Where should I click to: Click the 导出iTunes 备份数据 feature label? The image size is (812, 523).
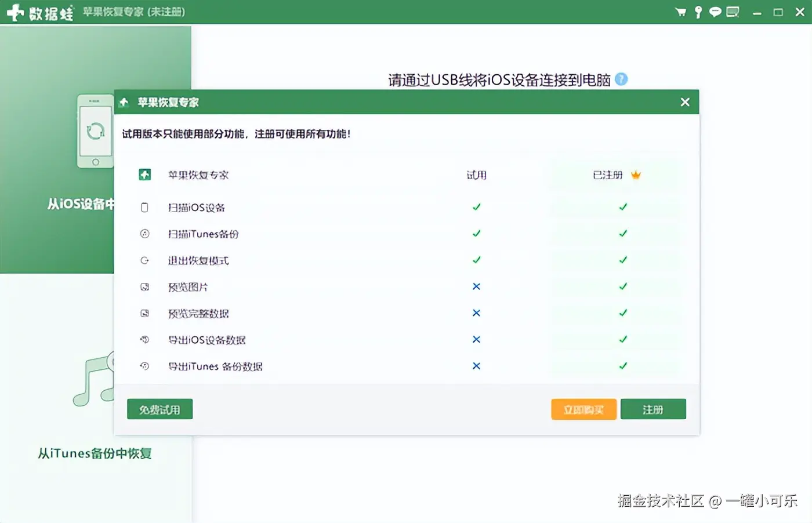click(215, 366)
